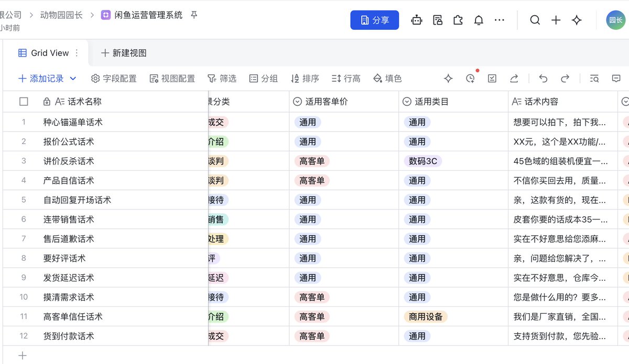
Task: Open the form/template icon next to the robot
Action: click(x=438, y=20)
